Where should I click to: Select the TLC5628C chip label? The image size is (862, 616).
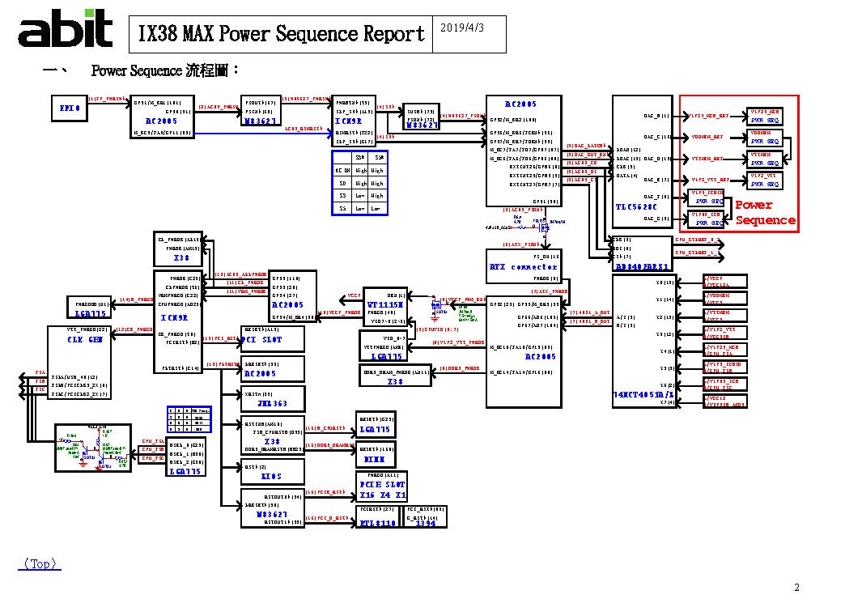tap(636, 206)
